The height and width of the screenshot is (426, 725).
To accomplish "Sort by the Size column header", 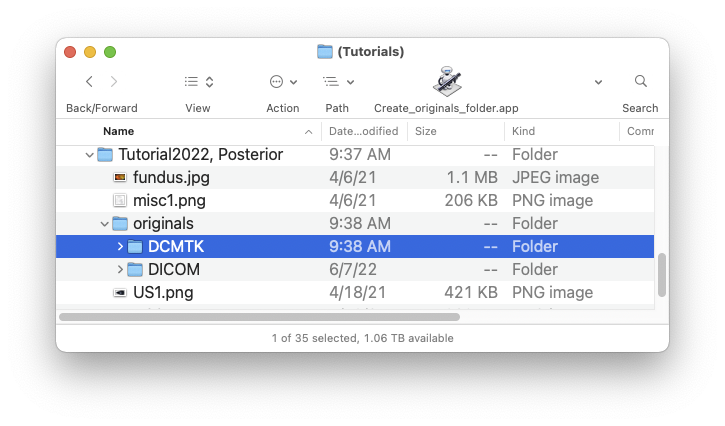I will click(x=455, y=131).
